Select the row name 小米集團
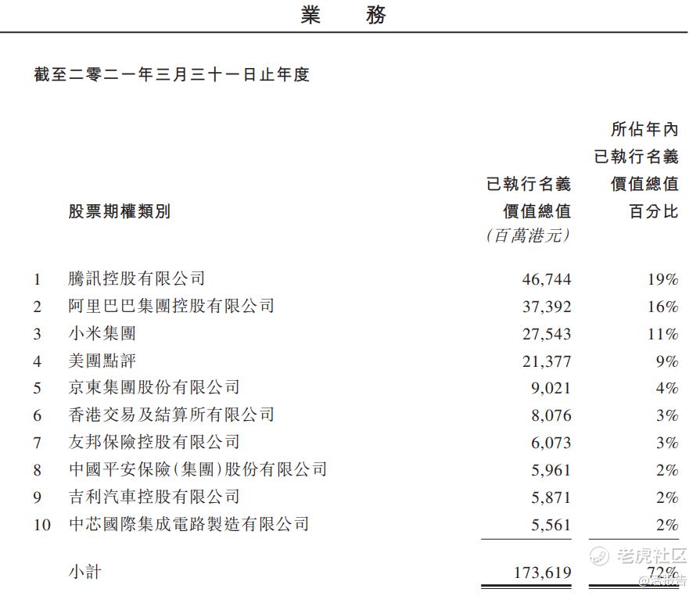The height and width of the screenshot is (596, 700). 102,333
